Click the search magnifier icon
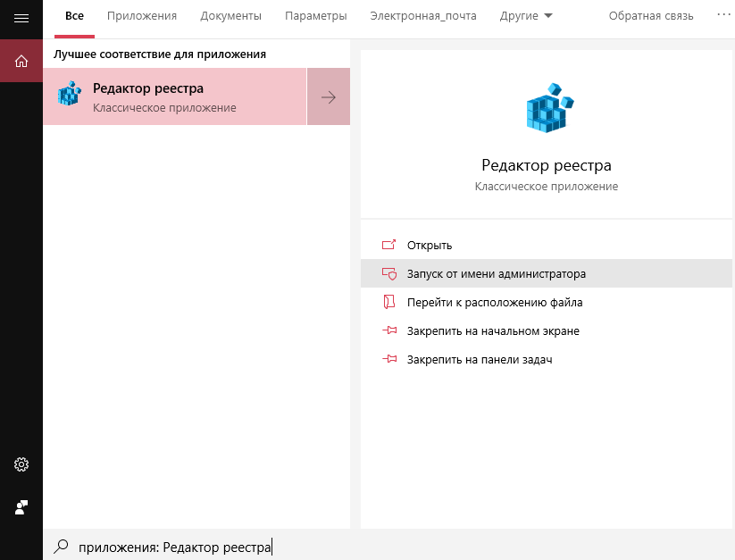Screen dimensions: 735x560 click(61, 547)
